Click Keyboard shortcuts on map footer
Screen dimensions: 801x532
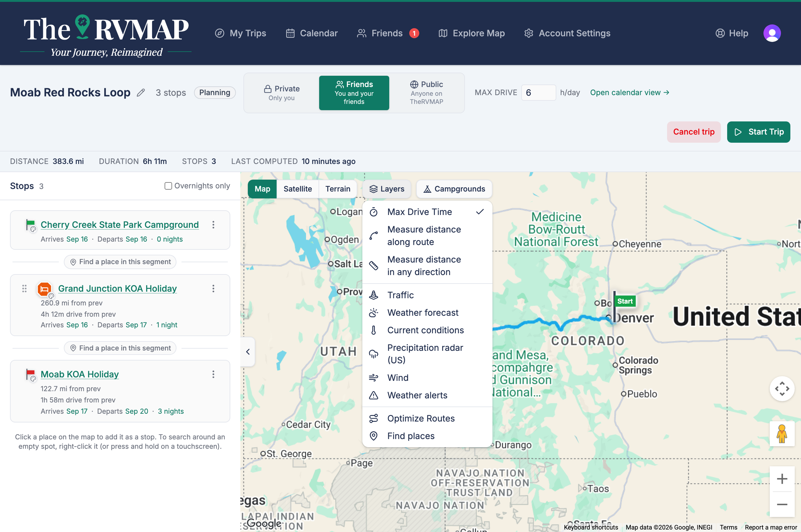591,527
